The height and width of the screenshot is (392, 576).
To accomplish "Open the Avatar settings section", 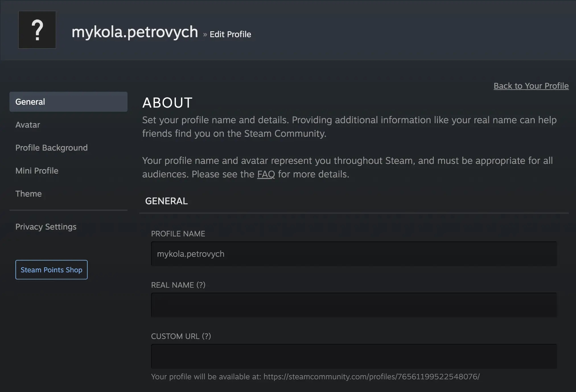I will 28,125.
